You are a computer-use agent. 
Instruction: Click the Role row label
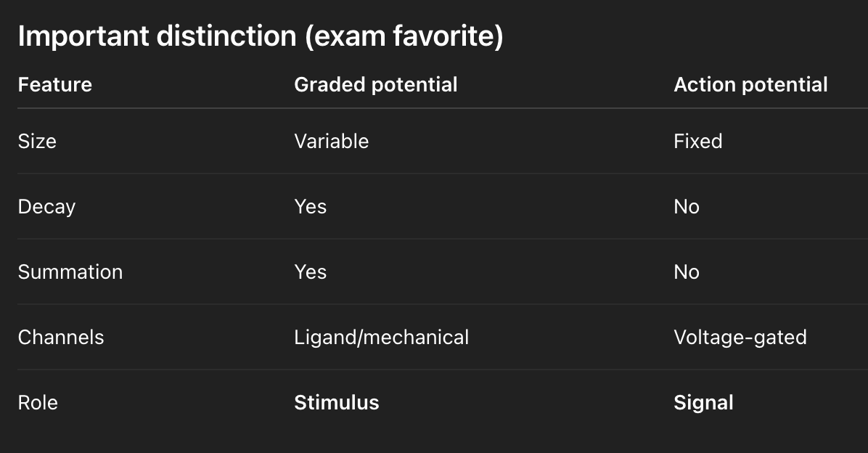pos(38,403)
